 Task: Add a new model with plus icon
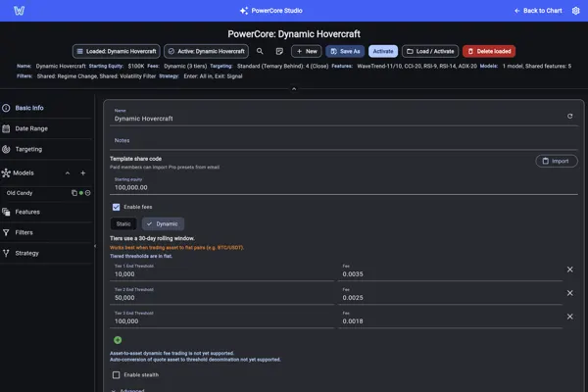(x=83, y=172)
